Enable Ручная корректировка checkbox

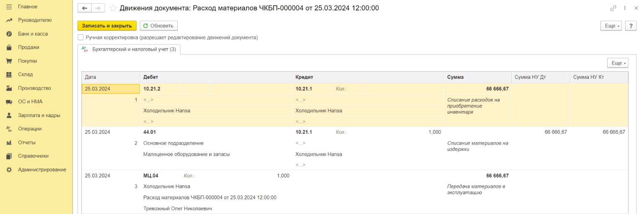coord(80,37)
